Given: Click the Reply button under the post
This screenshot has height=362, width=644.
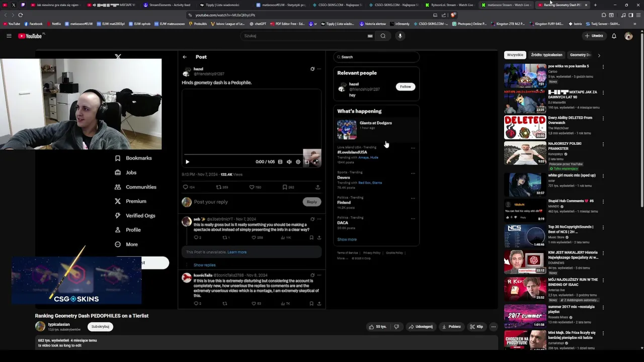Looking at the screenshot, I should (x=312, y=202).
